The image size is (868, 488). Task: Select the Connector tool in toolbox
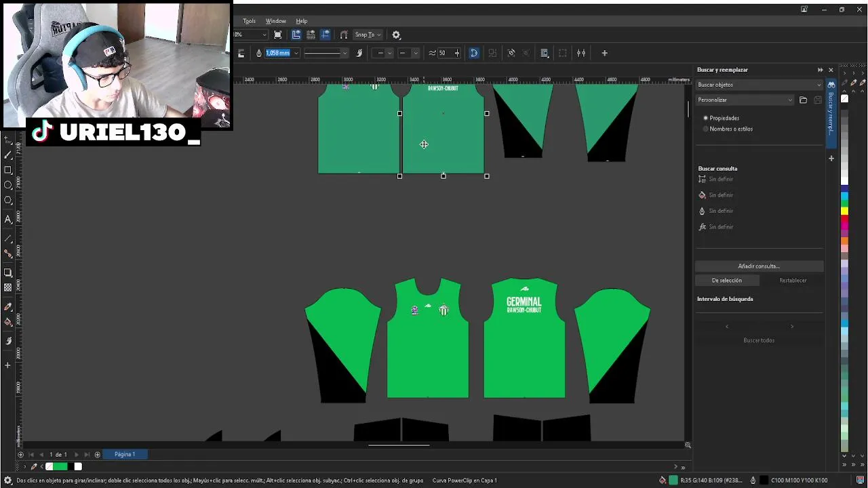point(8,253)
